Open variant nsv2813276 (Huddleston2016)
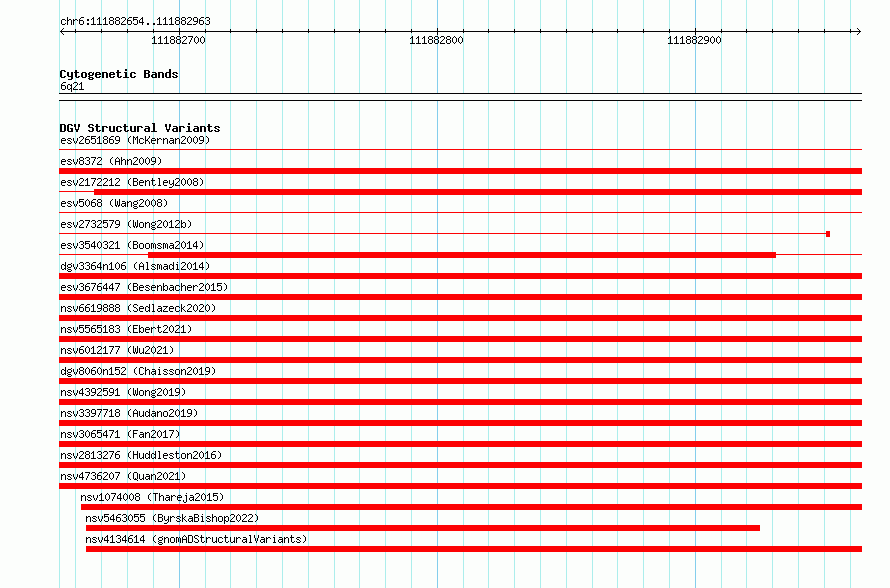The width and height of the screenshot is (890, 588). point(141,455)
